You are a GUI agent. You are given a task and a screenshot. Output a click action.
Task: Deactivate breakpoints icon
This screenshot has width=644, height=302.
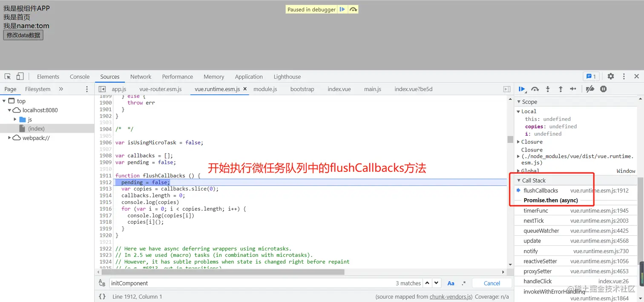click(590, 89)
